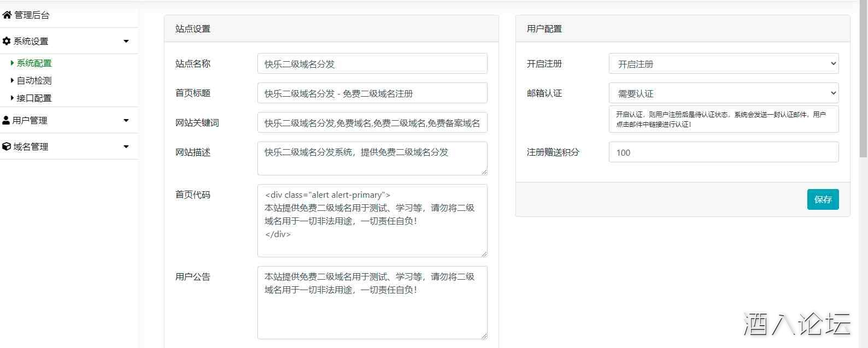Click the cube icon beside 域名管理

pos(7,146)
